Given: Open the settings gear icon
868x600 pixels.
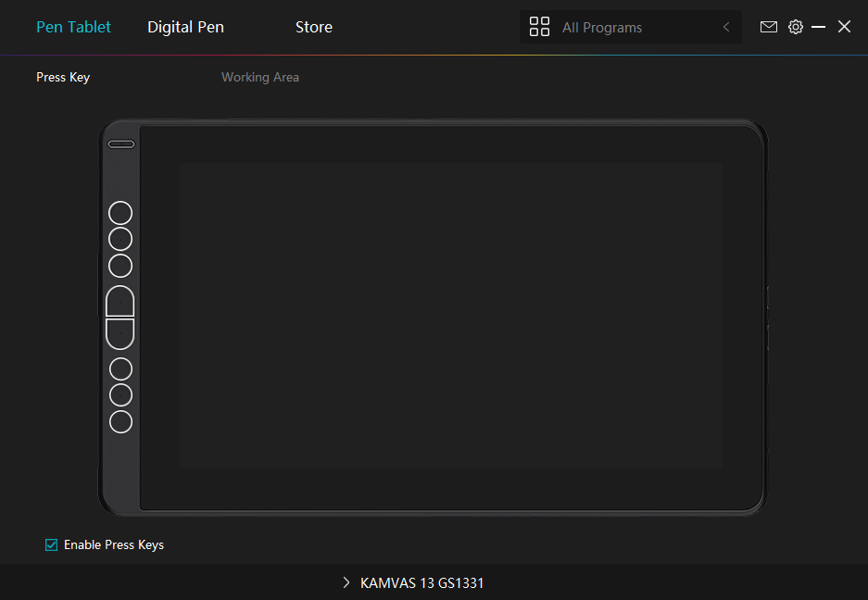Looking at the screenshot, I should (x=796, y=27).
